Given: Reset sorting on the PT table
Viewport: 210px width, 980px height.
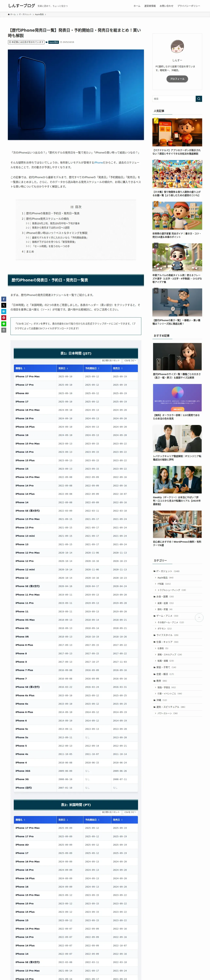Looking at the screenshot, I should tap(111, 812).
